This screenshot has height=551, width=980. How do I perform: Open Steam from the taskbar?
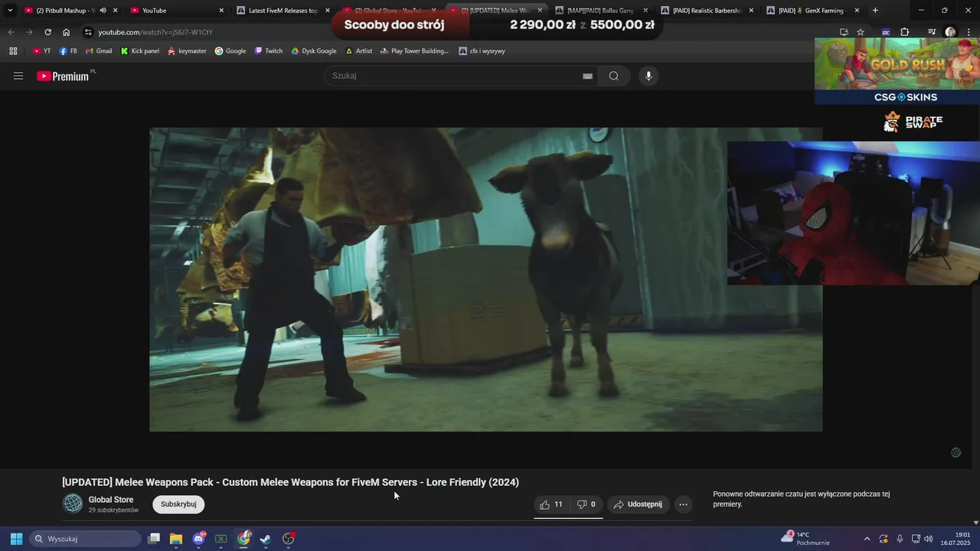(265, 539)
